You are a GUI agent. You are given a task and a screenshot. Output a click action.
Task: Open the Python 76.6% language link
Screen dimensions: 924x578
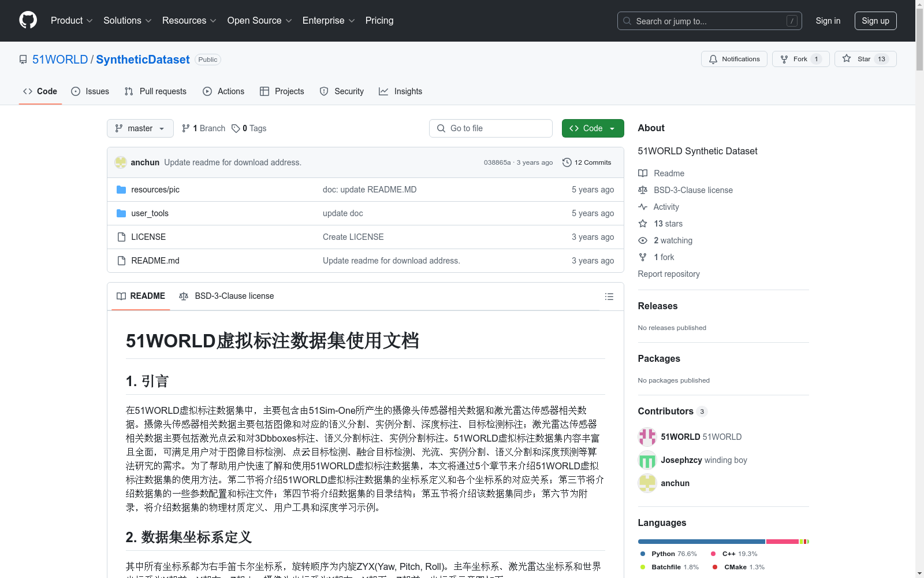point(669,554)
